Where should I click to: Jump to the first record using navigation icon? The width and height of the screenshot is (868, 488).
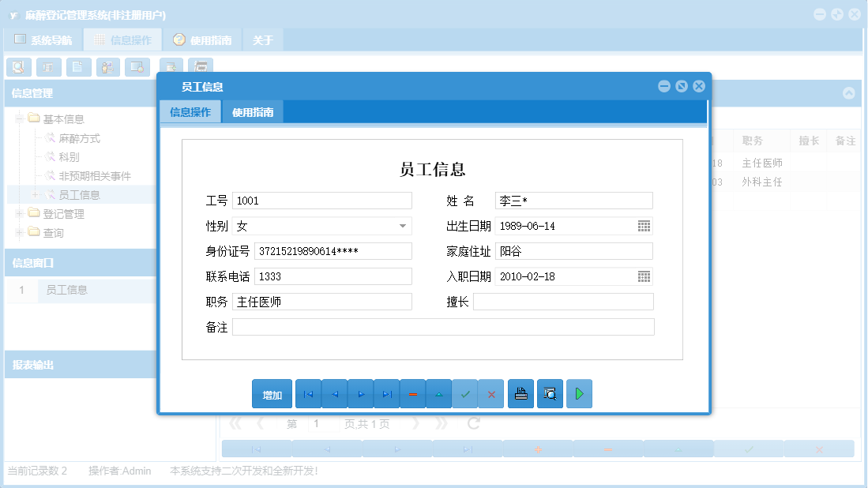click(308, 393)
